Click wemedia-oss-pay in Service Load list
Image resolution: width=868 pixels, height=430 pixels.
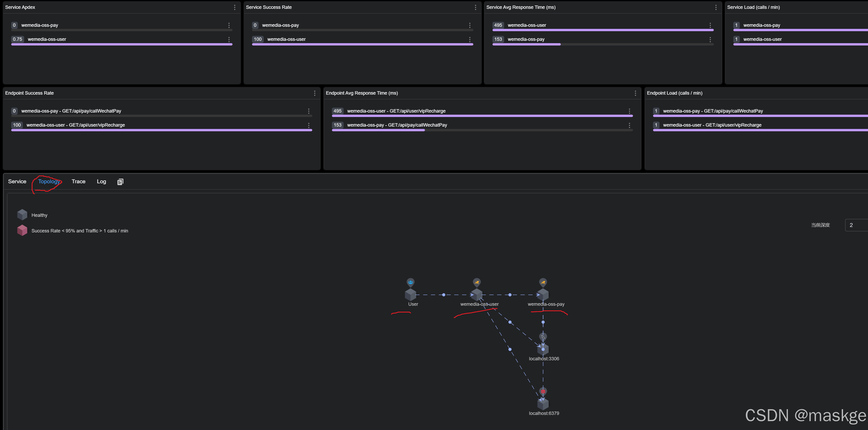pyautogui.click(x=761, y=25)
